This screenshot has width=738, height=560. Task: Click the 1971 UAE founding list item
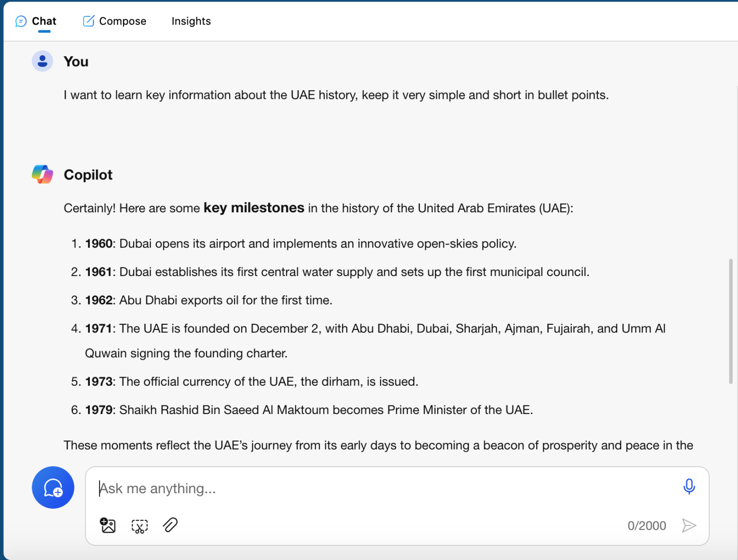point(375,329)
